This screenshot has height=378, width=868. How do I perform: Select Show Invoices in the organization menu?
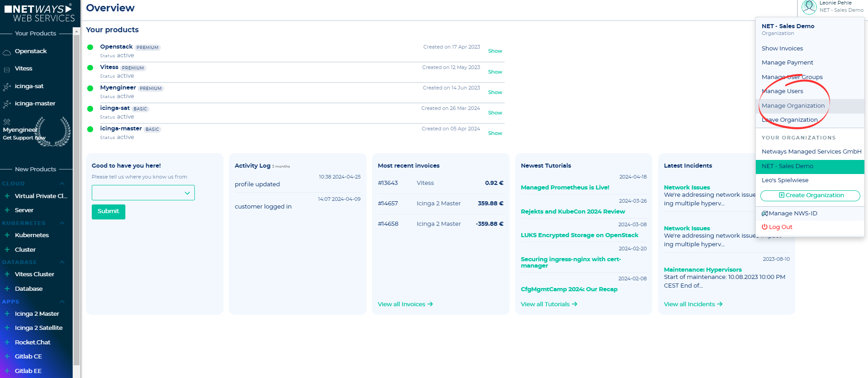782,48
